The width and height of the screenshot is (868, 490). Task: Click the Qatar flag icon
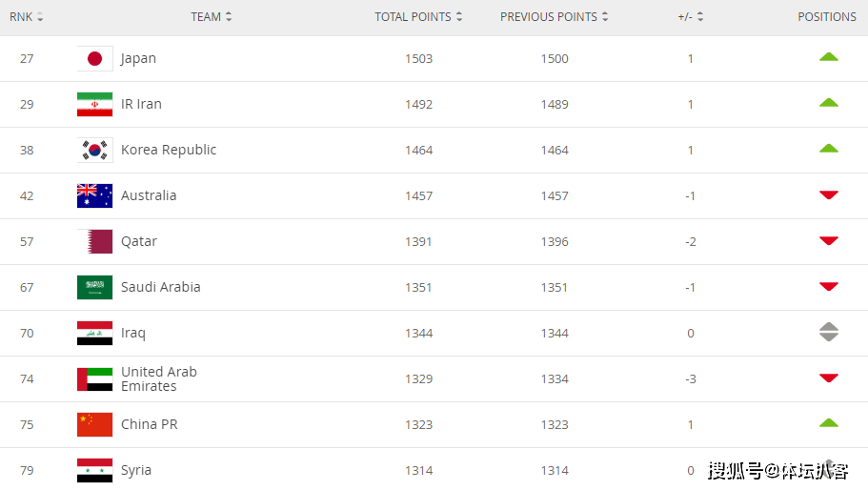click(94, 241)
